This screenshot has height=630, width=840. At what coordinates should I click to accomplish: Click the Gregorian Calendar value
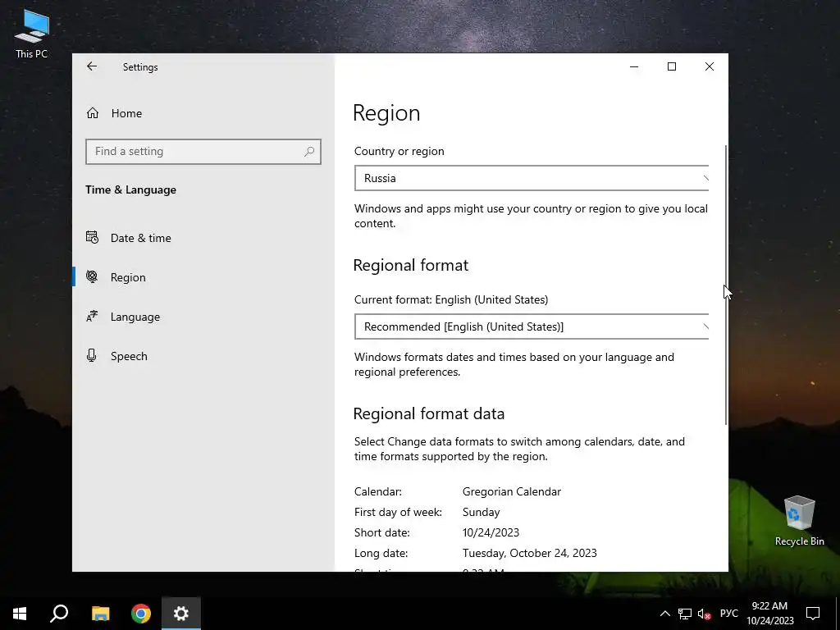tap(512, 492)
